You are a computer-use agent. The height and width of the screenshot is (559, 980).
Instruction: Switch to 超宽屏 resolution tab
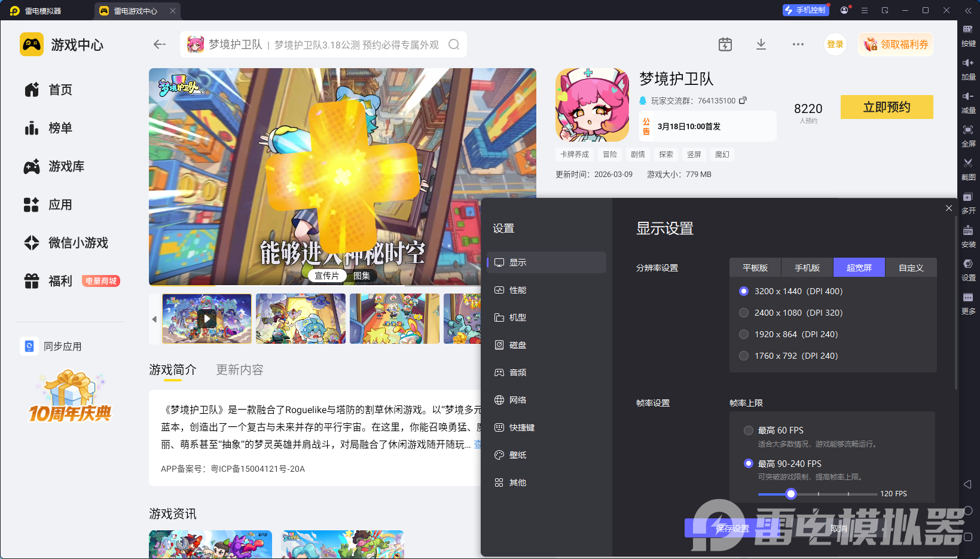pos(859,268)
